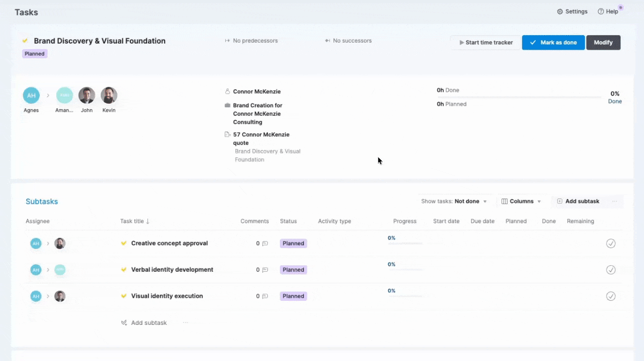Open the Help question mark icon
The image size is (644, 361).
pyautogui.click(x=600, y=12)
